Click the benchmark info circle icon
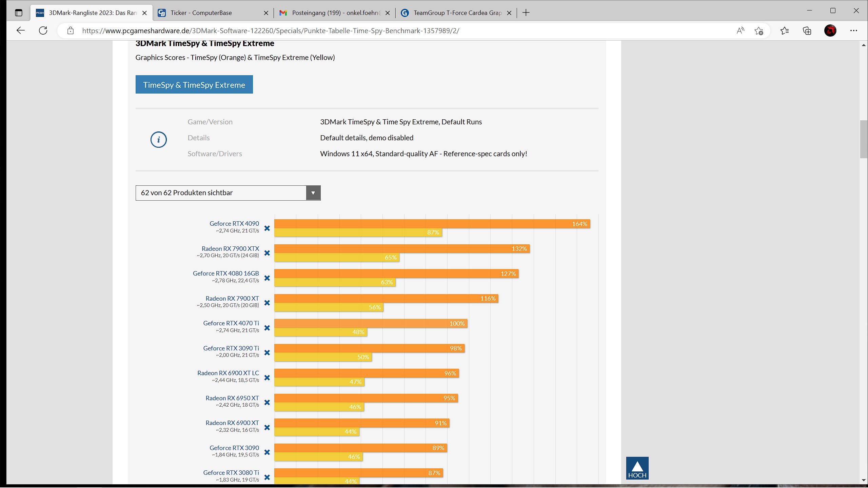This screenshot has width=868, height=488. click(158, 140)
